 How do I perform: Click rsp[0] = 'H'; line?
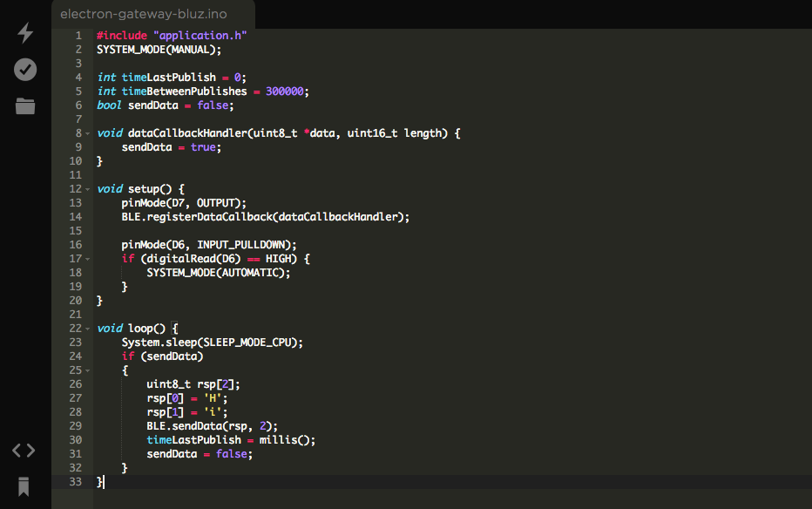pos(187,398)
